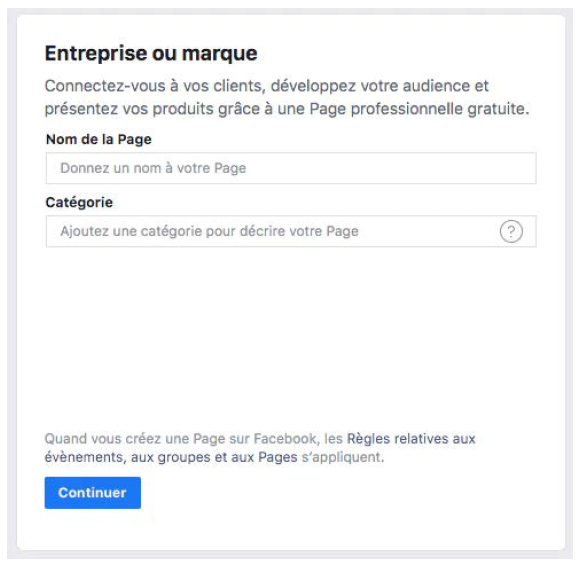
Task: Click the Connectez-vous à vos clients description line
Action: [267, 86]
